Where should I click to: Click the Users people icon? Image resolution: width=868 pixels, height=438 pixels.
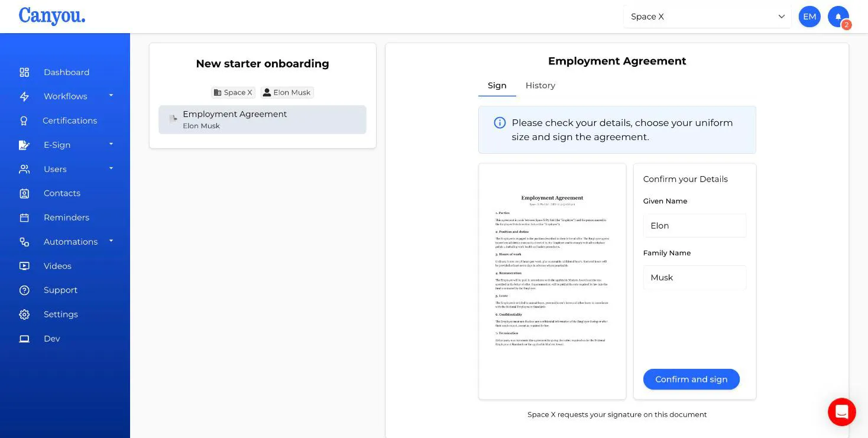pos(24,169)
